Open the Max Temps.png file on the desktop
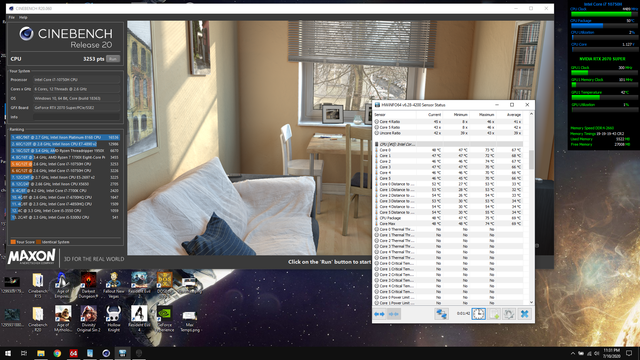The height and width of the screenshot is (360, 640). (190, 320)
